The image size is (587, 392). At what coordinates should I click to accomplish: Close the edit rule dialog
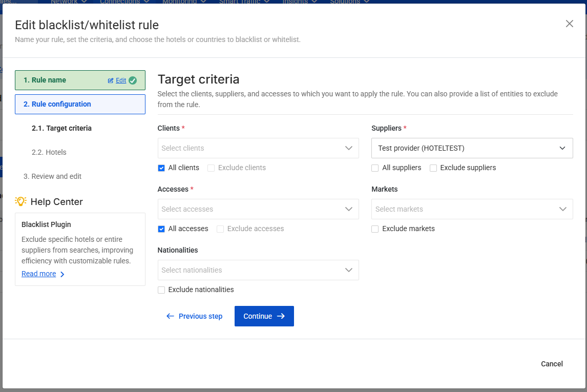coord(569,24)
